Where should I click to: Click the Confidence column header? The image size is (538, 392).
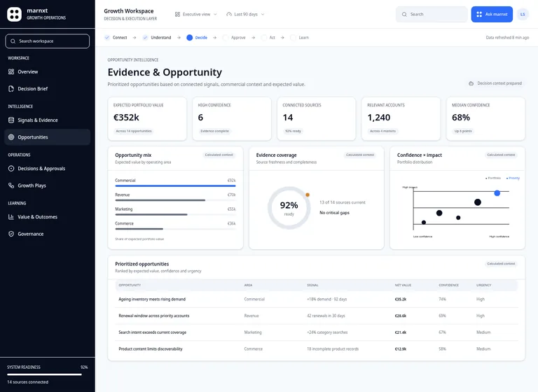[x=448, y=286]
